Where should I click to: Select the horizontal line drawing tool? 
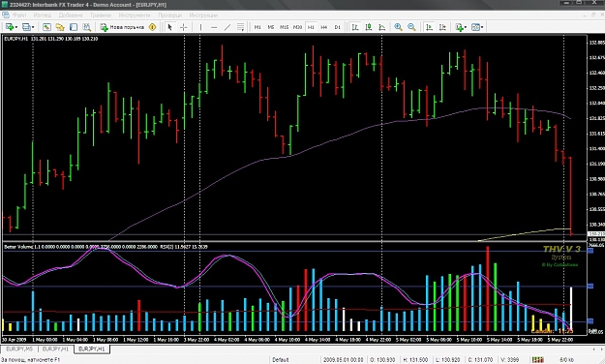click(x=214, y=27)
